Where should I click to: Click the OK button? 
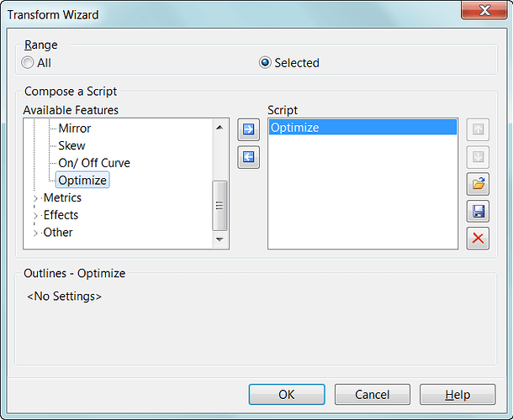pos(286,395)
